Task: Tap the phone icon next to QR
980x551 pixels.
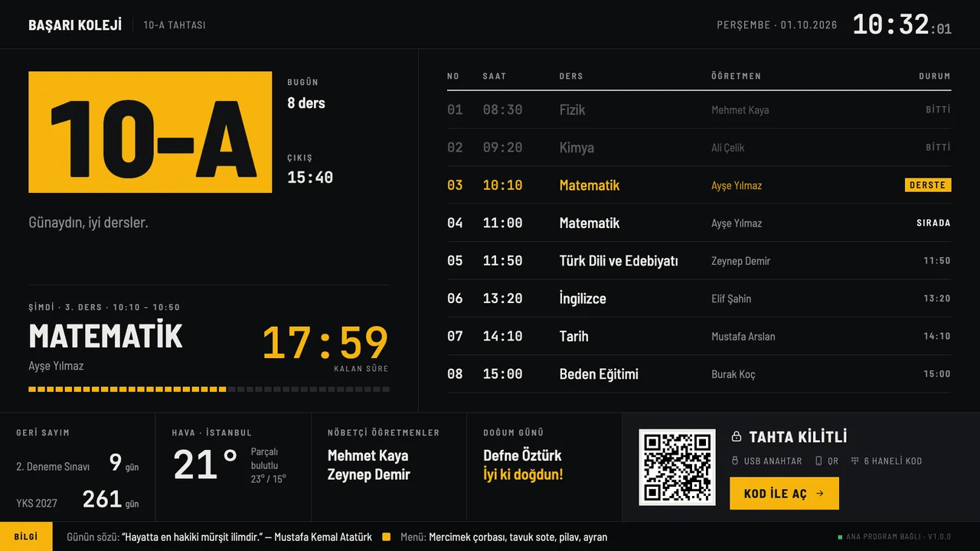Action: (x=818, y=461)
